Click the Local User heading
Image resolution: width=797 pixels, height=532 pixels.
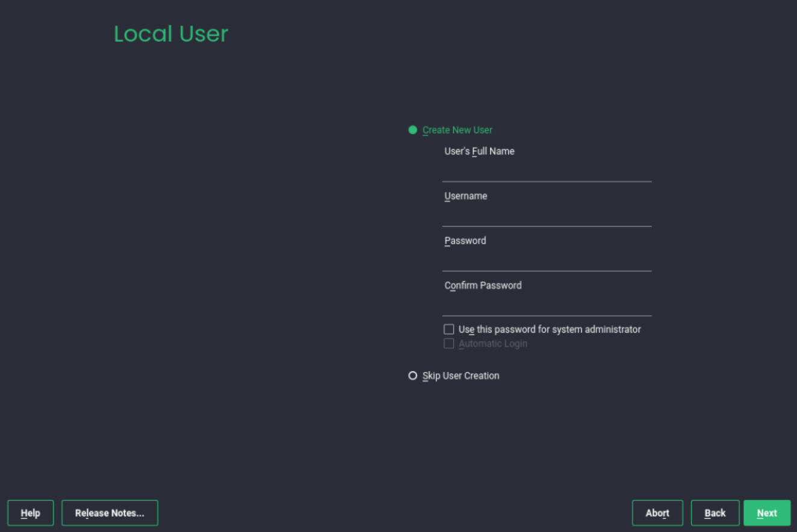point(171,34)
